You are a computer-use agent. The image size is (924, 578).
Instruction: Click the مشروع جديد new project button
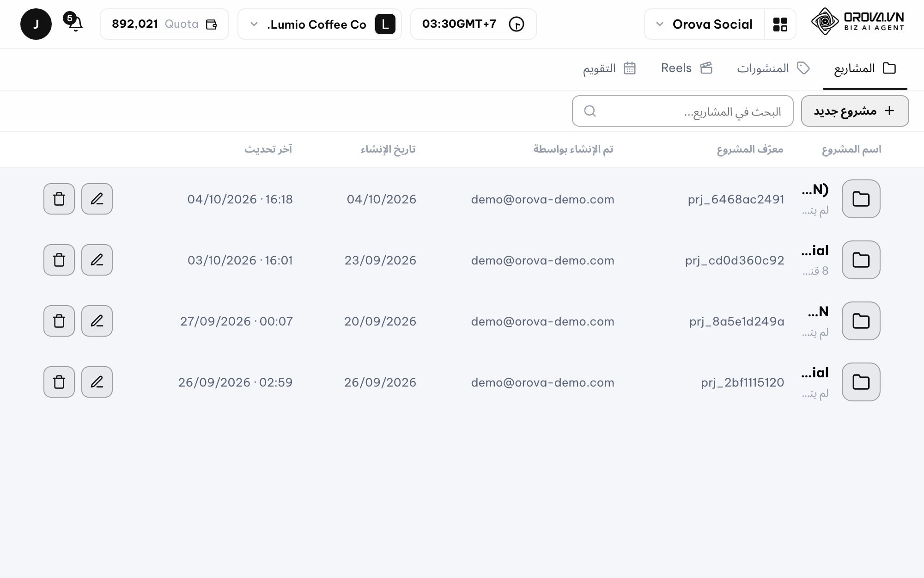[855, 111]
